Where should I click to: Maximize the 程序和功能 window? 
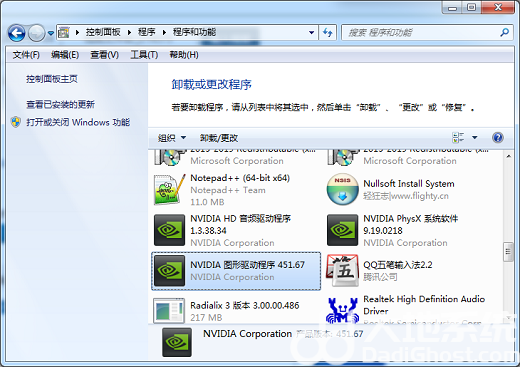(x=471, y=7)
